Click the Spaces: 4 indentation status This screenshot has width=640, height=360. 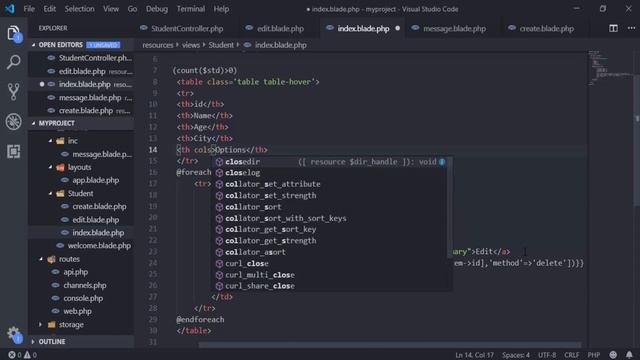click(516, 355)
